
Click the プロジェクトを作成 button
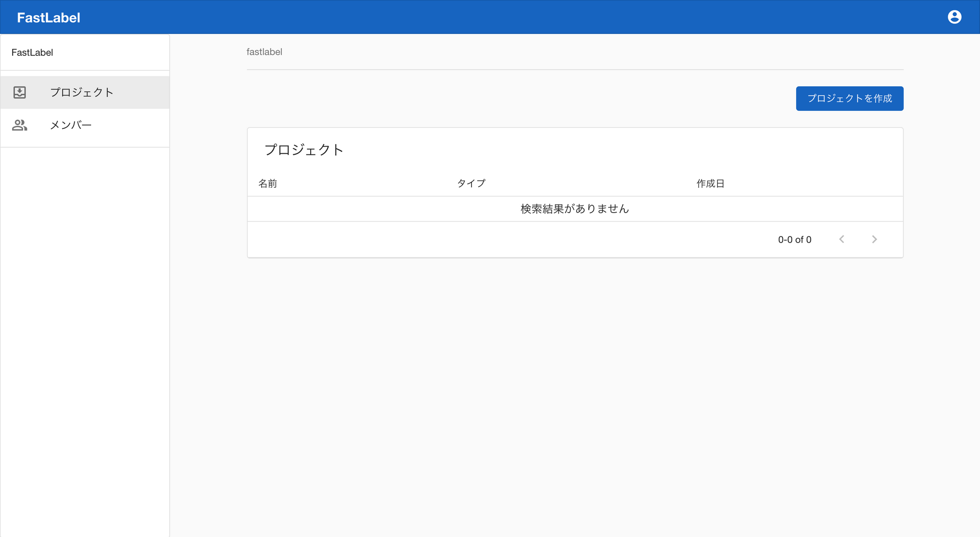(849, 98)
